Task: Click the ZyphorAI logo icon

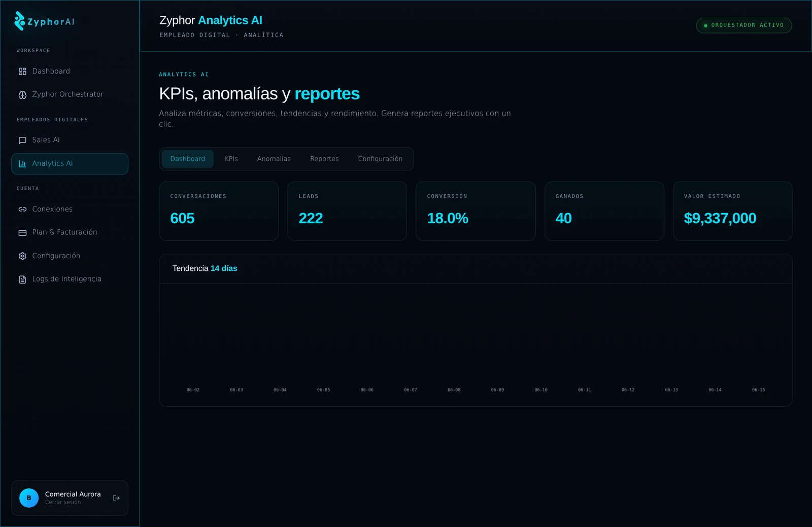Action: pos(20,21)
